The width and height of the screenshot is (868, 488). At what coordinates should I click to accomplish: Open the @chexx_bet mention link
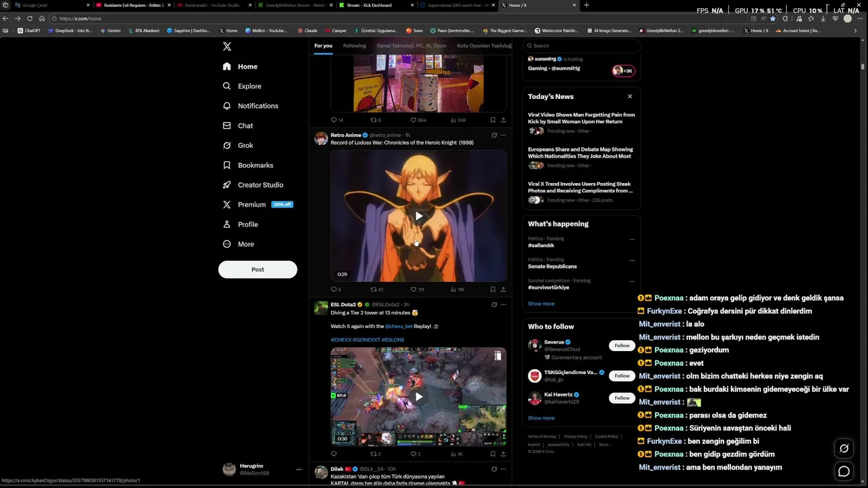point(399,326)
